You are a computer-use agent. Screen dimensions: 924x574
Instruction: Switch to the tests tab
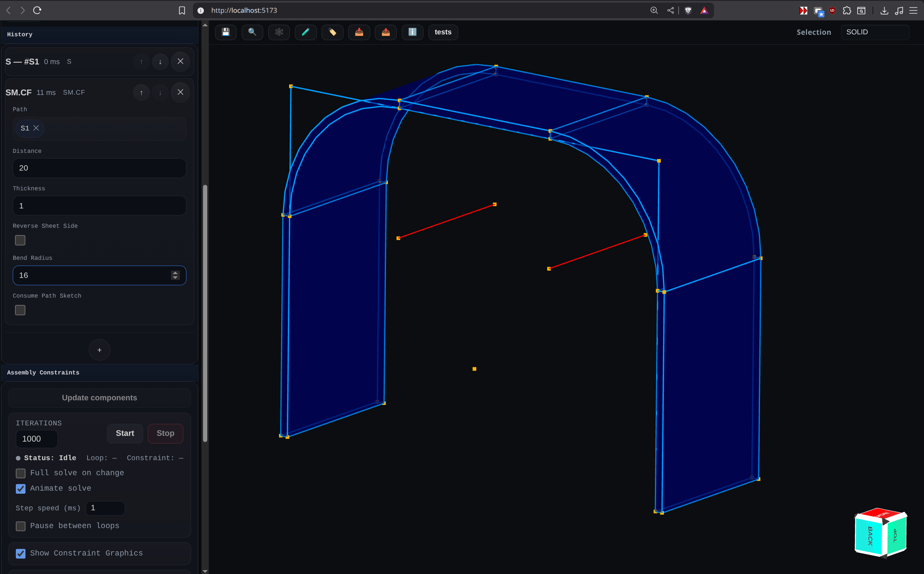(x=443, y=32)
